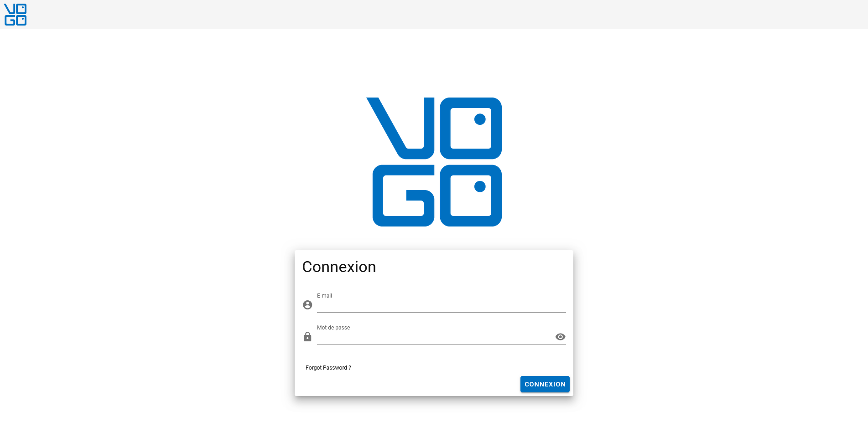The image size is (868, 422).
Task: Click the E-mail field label
Action: [x=324, y=296]
